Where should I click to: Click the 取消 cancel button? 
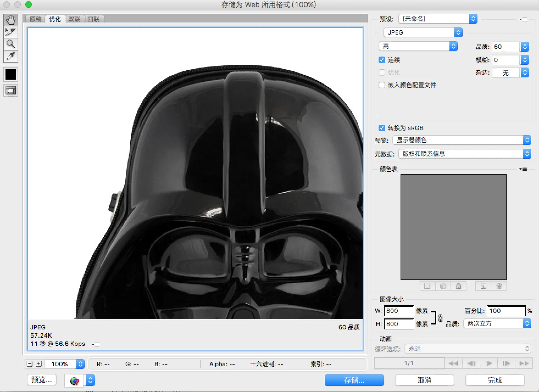424,380
